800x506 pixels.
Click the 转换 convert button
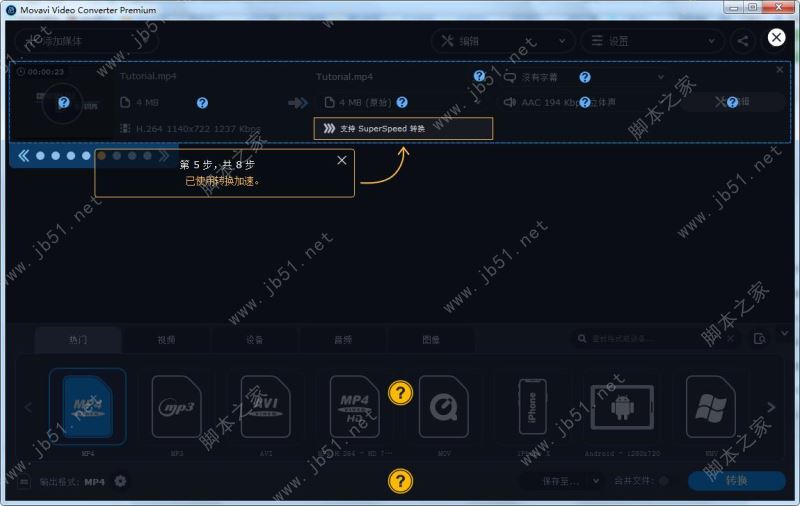pos(736,480)
